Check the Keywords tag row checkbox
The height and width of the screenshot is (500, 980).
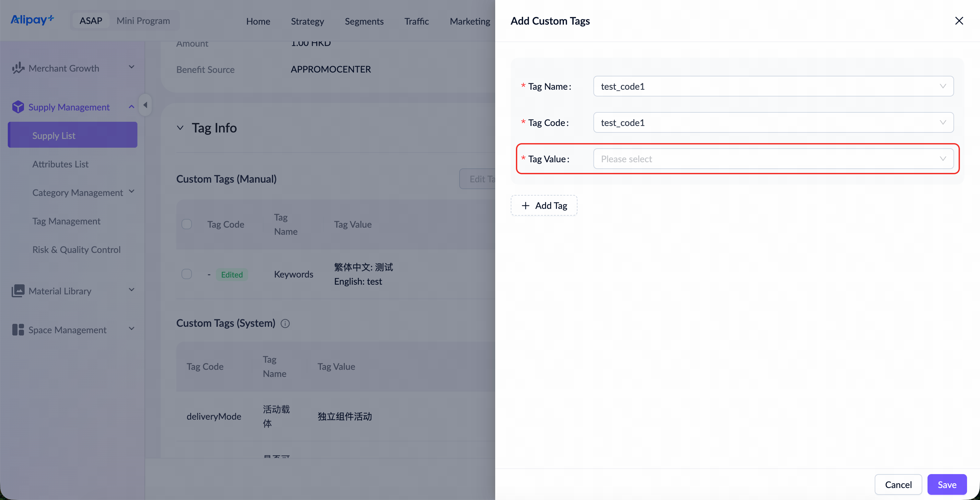pyautogui.click(x=186, y=274)
